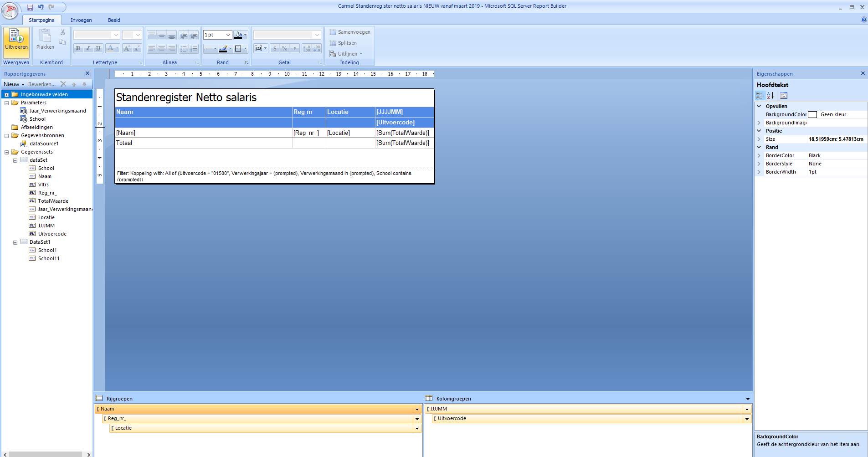This screenshot has width=868, height=457.
Task: Expand the BorderColor property
Action: point(759,156)
